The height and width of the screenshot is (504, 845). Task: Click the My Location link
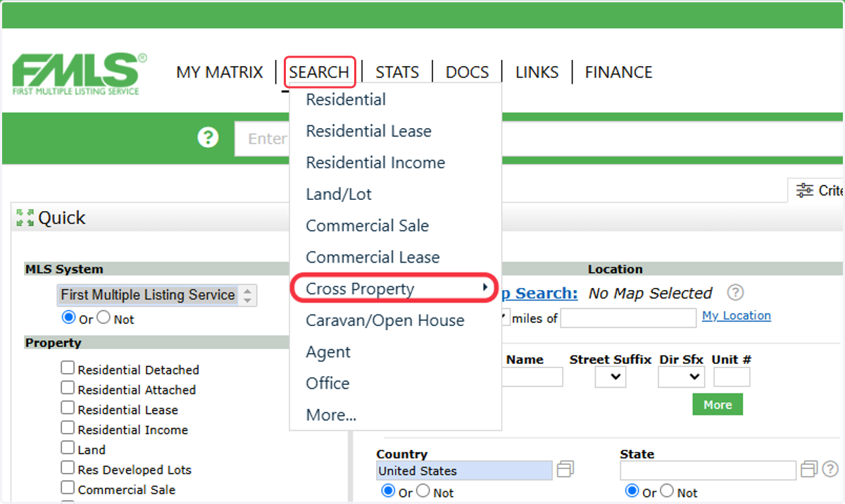[x=737, y=315]
